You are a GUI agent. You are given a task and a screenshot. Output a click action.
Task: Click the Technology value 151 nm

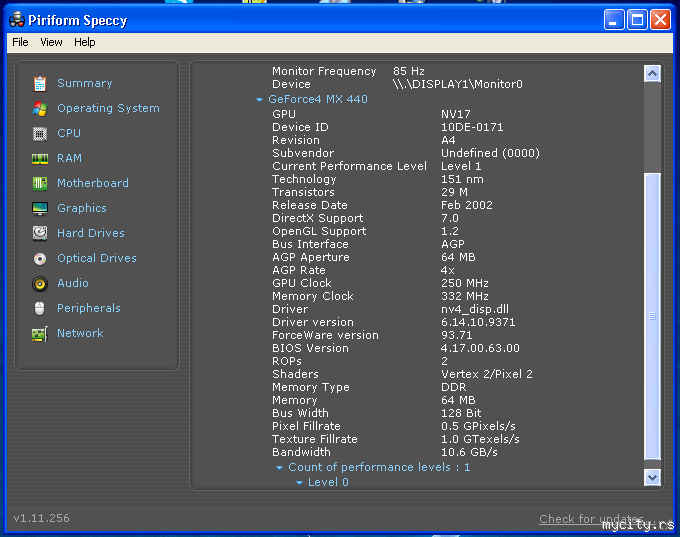[462, 179]
